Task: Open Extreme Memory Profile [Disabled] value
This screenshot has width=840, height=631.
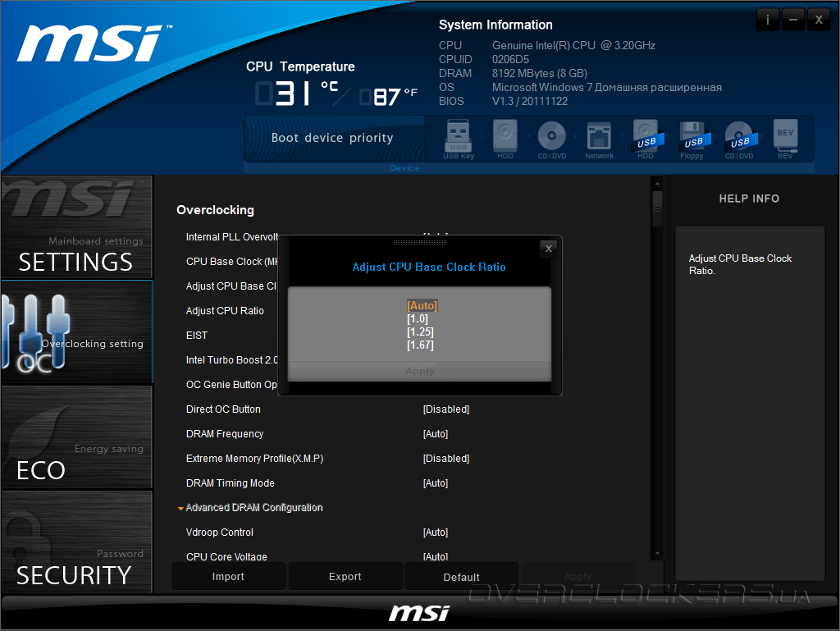Action: (445, 459)
